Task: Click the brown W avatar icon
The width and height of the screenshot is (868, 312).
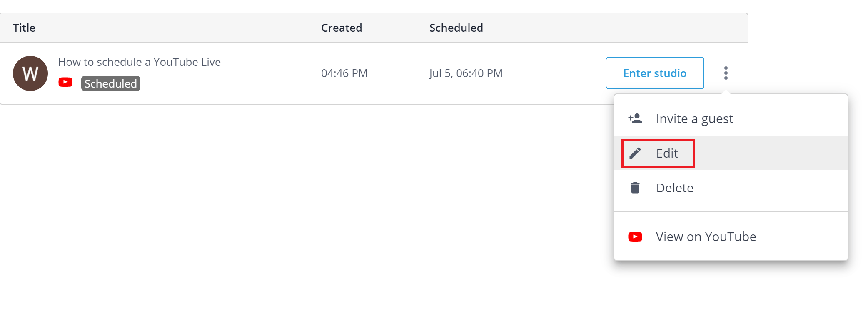Action: (30, 73)
